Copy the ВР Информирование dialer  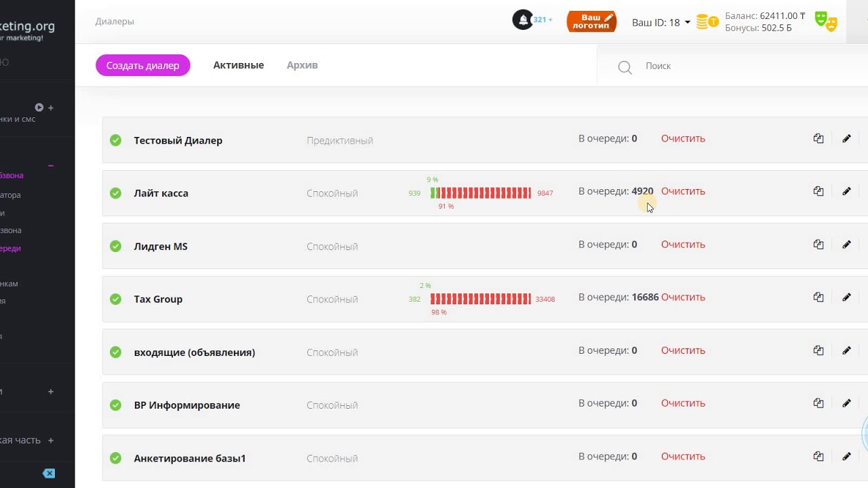(818, 403)
